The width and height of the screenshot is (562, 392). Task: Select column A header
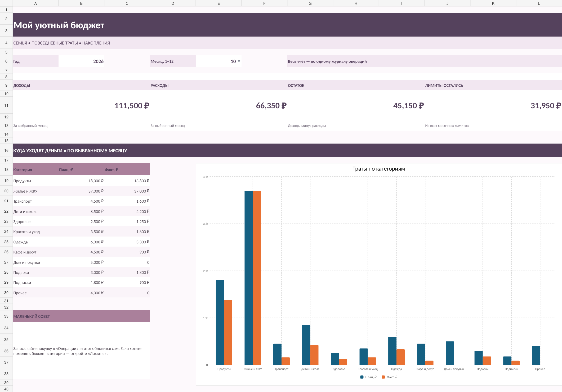pos(35,3)
